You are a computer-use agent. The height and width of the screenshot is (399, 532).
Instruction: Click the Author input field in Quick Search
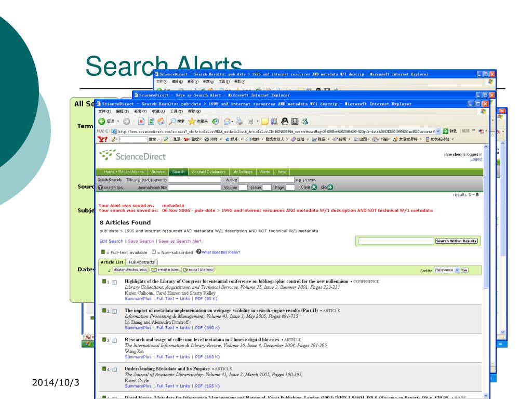267,180
